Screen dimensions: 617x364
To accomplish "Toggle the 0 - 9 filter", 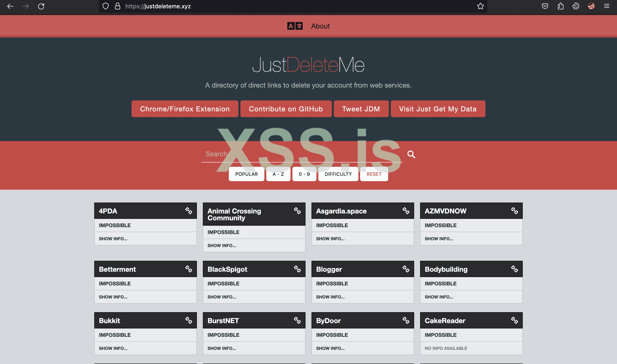I will [304, 174].
